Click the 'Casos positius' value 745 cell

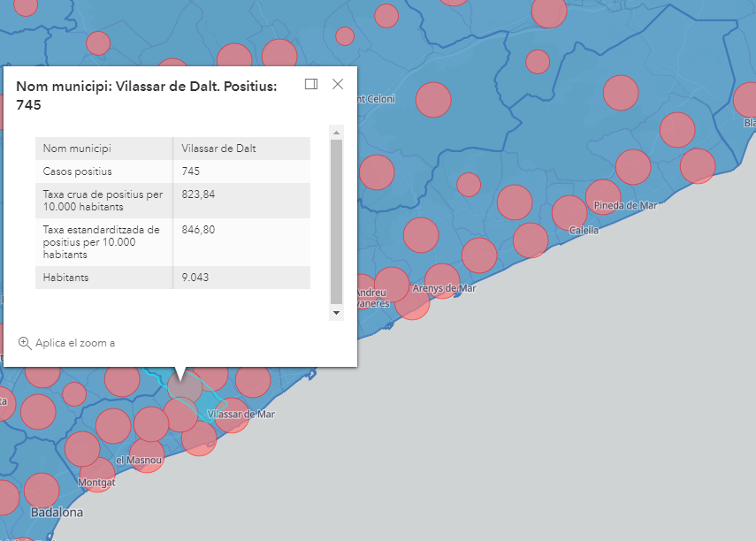pos(241,171)
